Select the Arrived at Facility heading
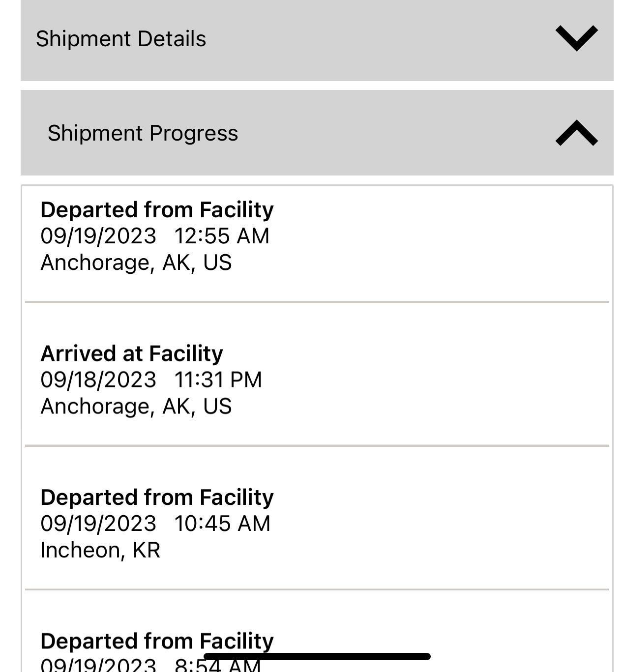Screen dimensions: 623x672 (x=132, y=353)
